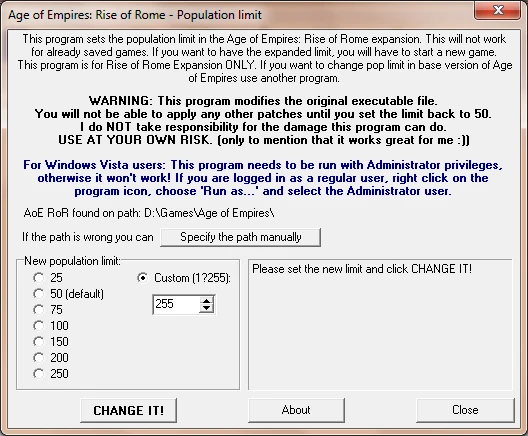Screen dimensions: 528x436
Task: Decrease custom limit with spinner down arrow
Action: tap(206, 308)
